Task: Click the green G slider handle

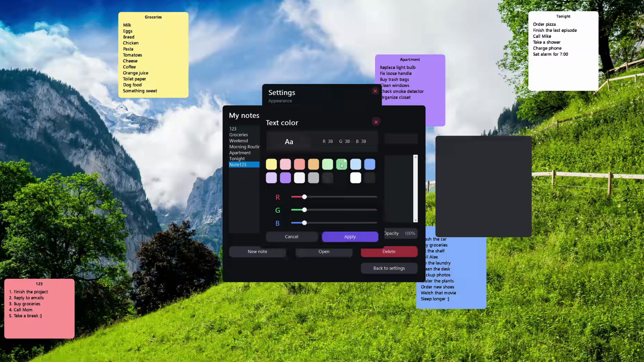Action: (x=304, y=210)
